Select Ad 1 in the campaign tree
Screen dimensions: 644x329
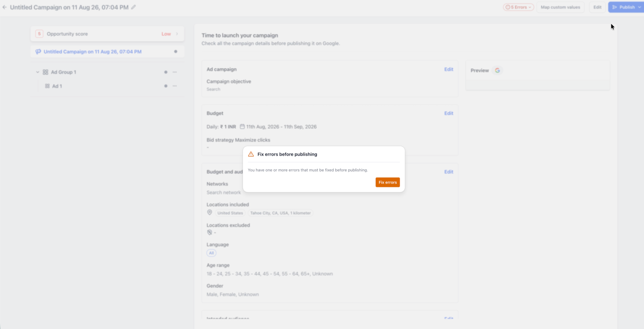pos(57,86)
